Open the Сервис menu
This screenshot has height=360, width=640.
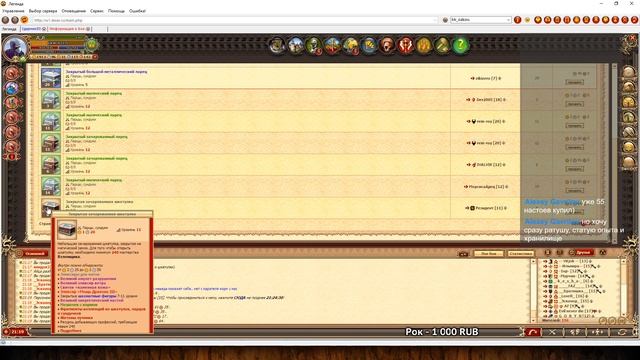(x=97, y=11)
